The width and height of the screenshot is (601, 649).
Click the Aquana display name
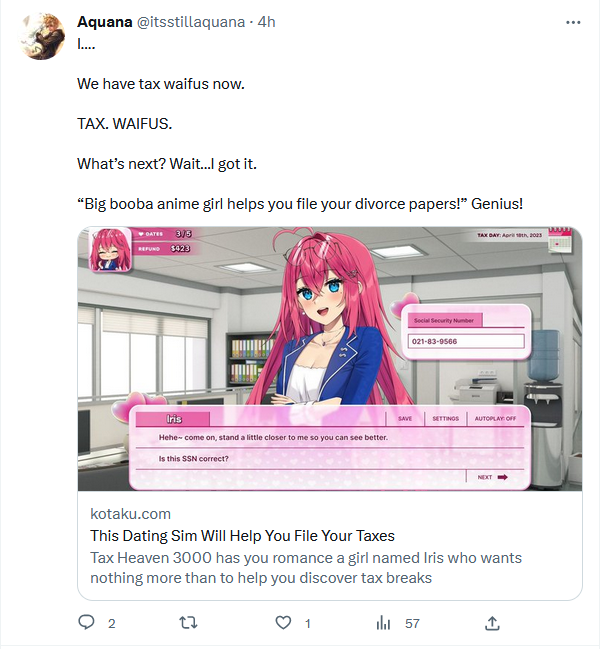105,22
